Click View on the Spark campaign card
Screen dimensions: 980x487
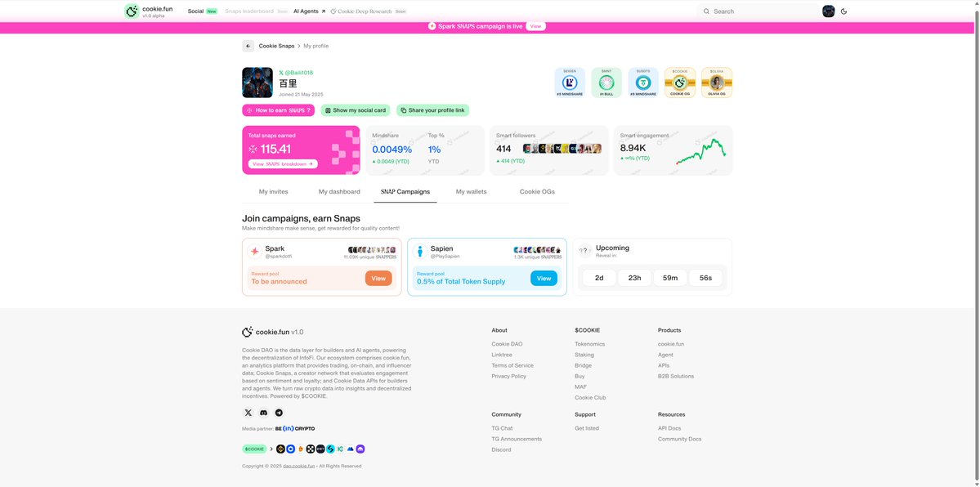pos(378,278)
